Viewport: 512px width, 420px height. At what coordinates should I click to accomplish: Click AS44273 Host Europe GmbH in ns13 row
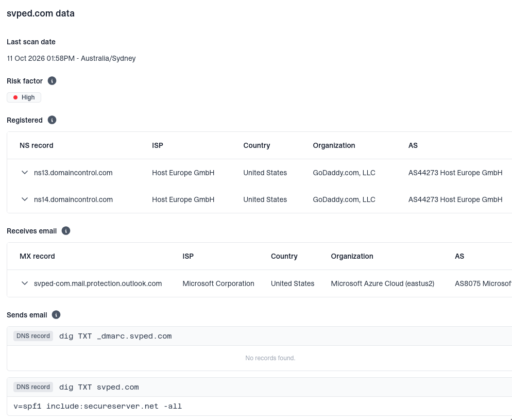click(x=455, y=173)
